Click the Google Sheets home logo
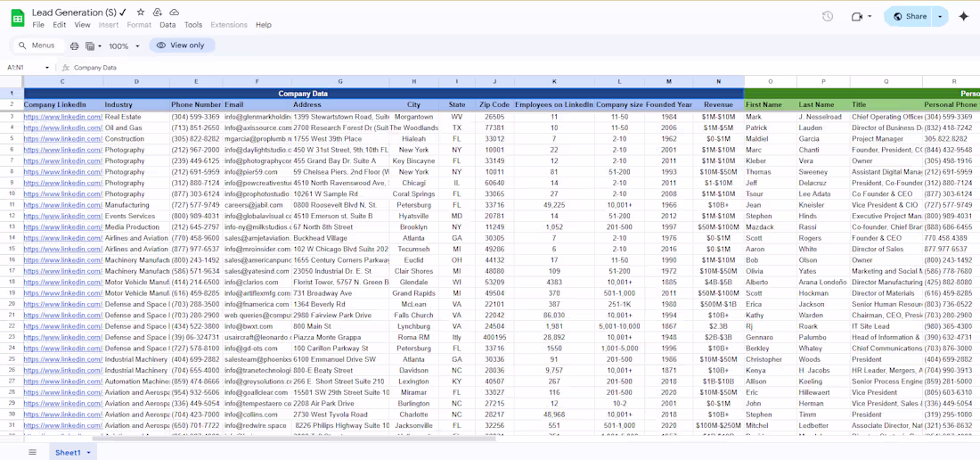The width and height of the screenshot is (980, 460). [x=18, y=18]
